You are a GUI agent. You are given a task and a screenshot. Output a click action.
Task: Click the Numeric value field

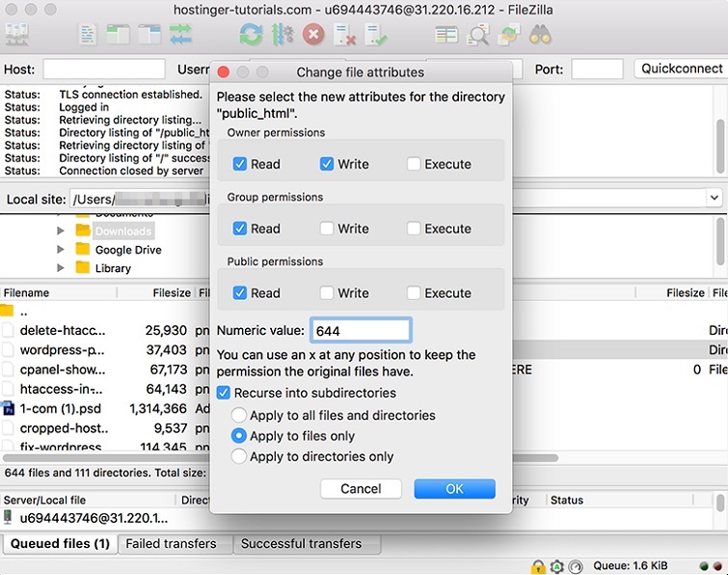point(361,331)
